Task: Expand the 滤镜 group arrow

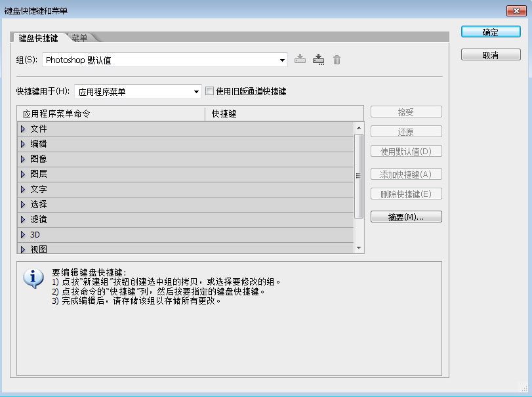Action: pyautogui.click(x=24, y=220)
